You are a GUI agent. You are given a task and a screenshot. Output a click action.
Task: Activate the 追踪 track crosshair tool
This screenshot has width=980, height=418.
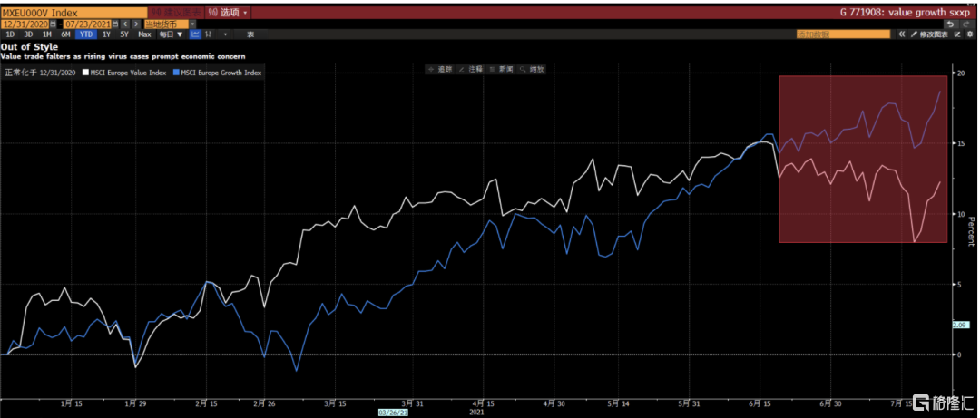click(x=440, y=69)
